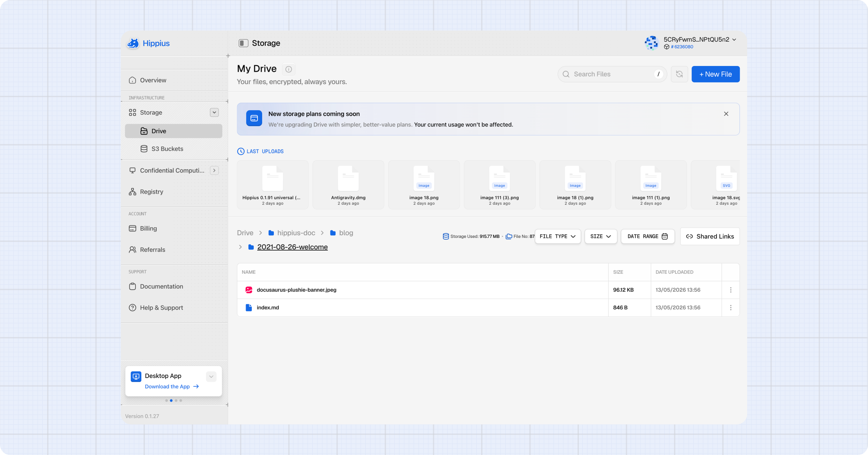Image resolution: width=868 pixels, height=455 pixels.
Task: Open the SIZE filter dropdown
Action: 600,237
